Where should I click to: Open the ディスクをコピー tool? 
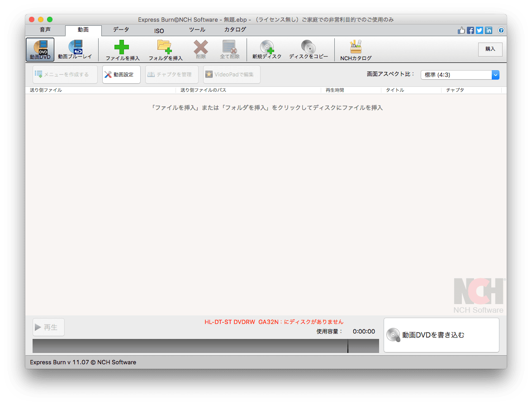(309, 50)
